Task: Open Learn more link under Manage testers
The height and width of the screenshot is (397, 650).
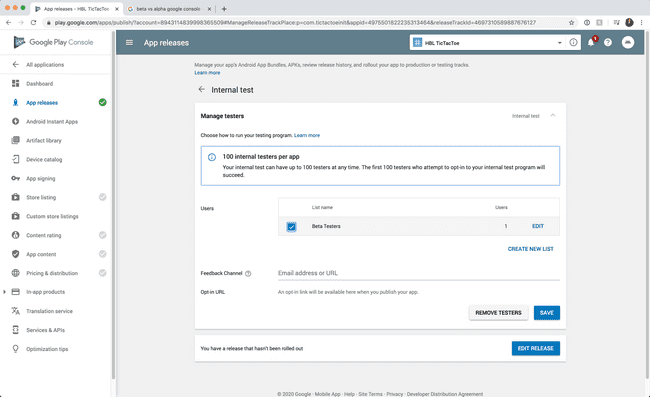Action: 307,135
